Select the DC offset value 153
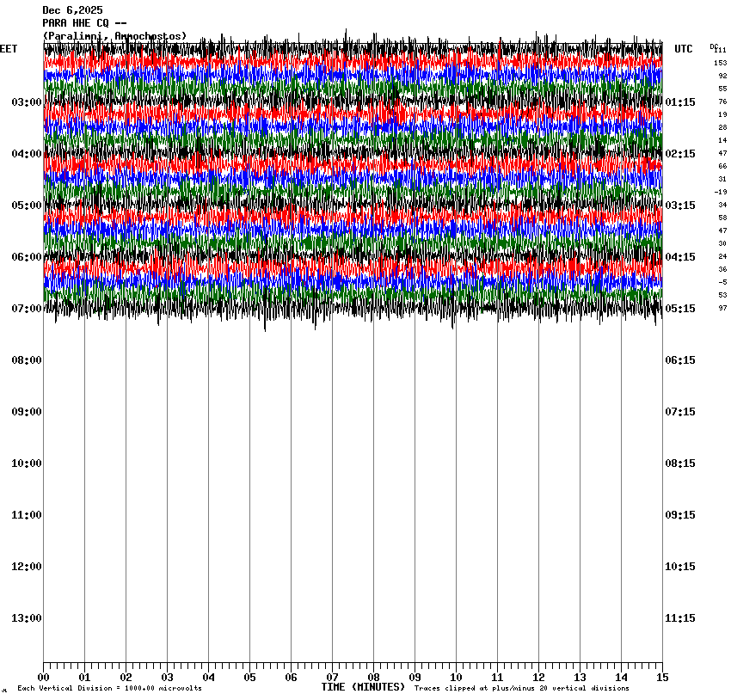Screen dimensions: 731x700 pos(720,63)
